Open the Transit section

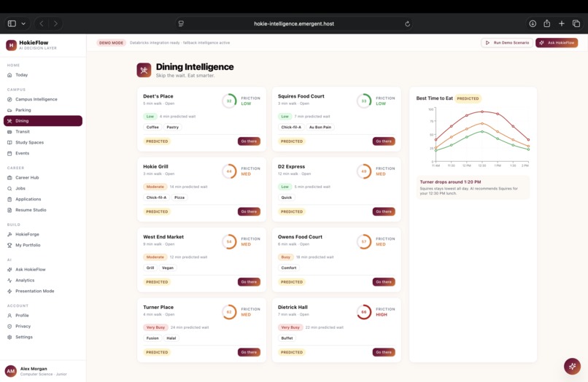point(43,131)
